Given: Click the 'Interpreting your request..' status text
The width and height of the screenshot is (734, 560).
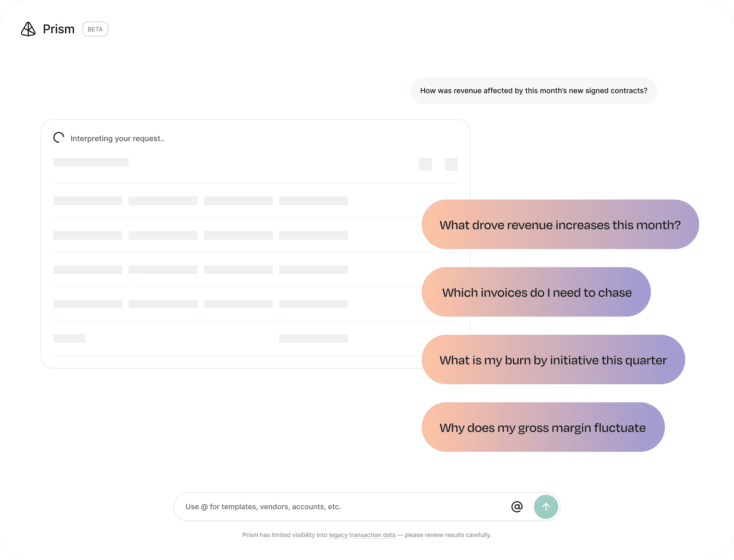Looking at the screenshot, I should click(x=117, y=139).
